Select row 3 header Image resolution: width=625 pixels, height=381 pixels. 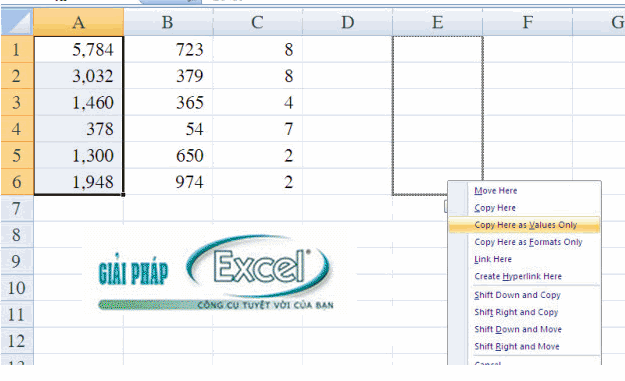(17, 102)
